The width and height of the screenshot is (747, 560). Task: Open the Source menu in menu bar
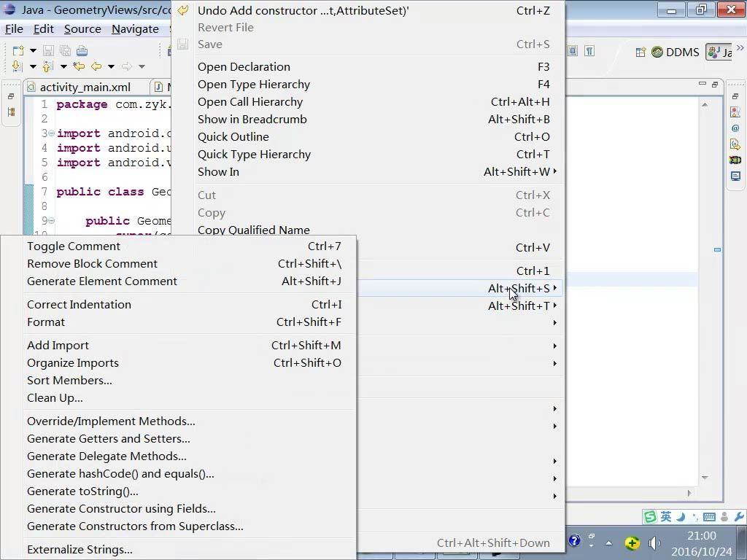(x=82, y=29)
